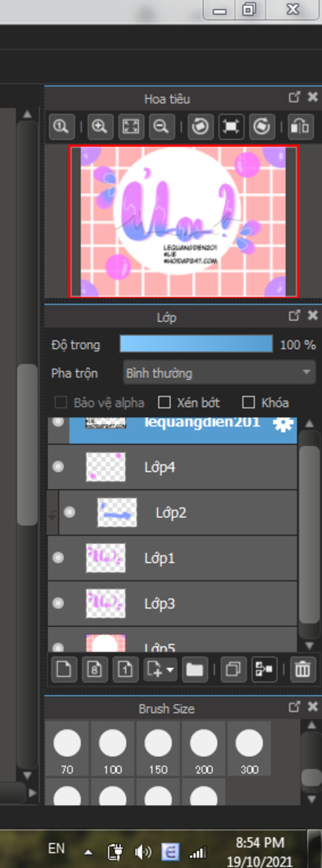Hide the Lớp4 layer
322x868 pixels.
click(58, 467)
